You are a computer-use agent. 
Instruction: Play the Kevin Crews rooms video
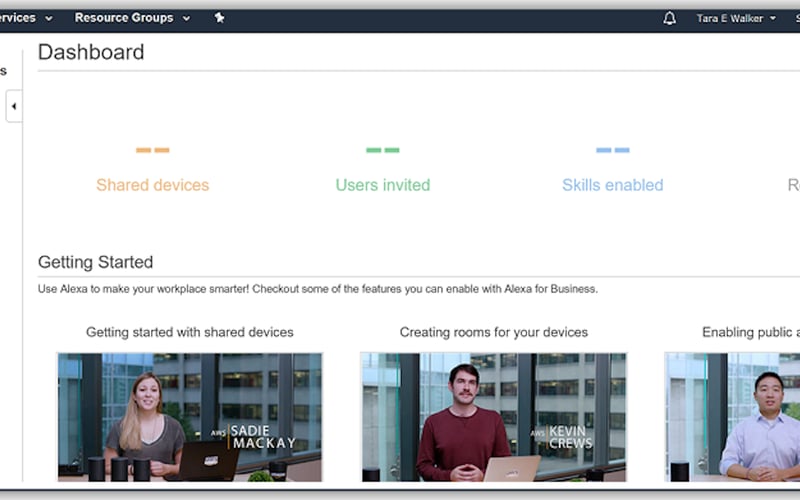pyautogui.click(x=493, y=417)
